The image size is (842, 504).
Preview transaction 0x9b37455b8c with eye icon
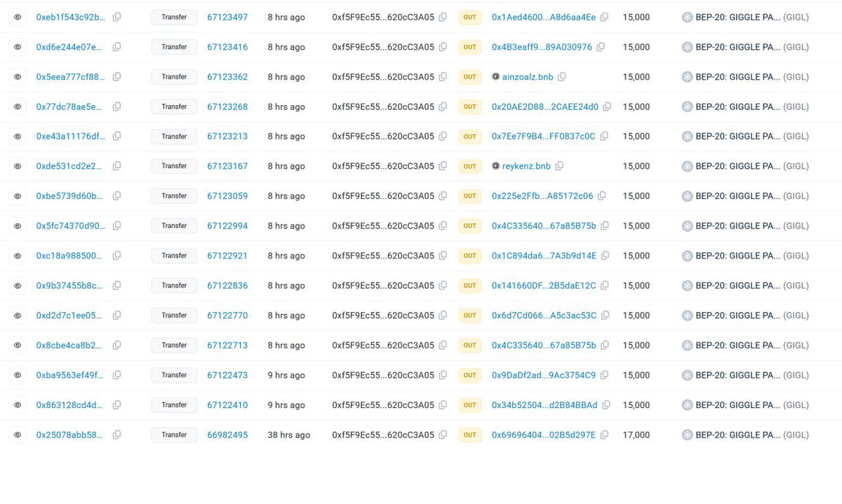tap(18, 285)
